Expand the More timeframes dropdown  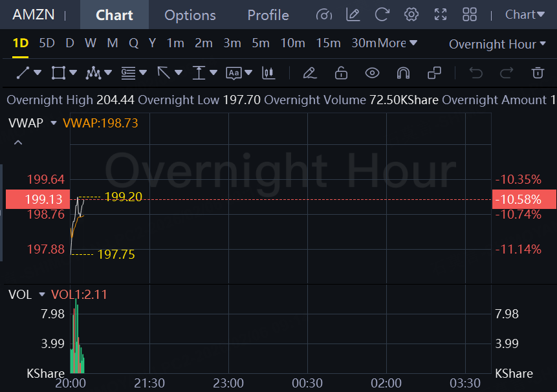(x=397, y=43)
